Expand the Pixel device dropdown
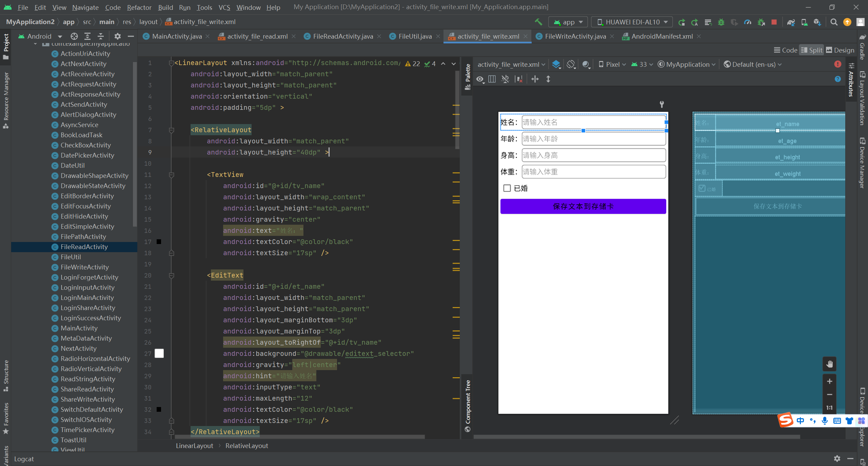This screenshot has height=466, width=868. 612,64
